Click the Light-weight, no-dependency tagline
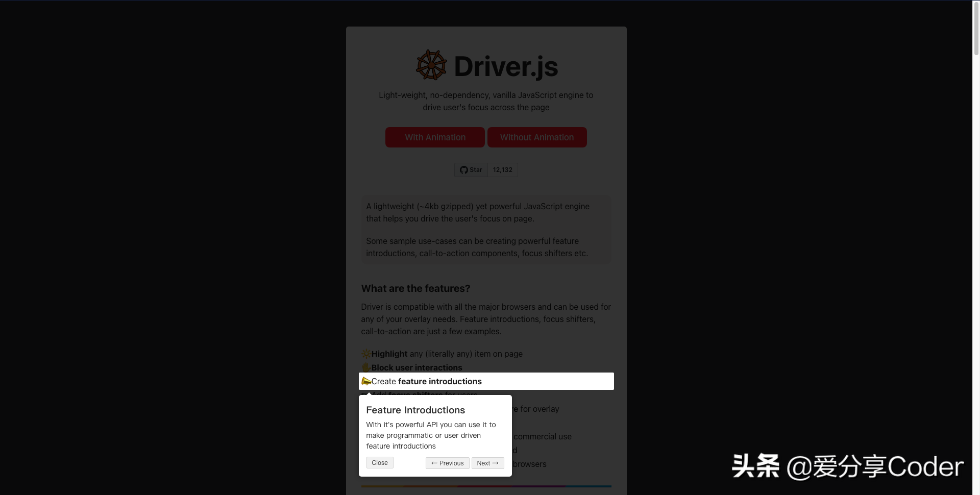 (x=486, y=101)
